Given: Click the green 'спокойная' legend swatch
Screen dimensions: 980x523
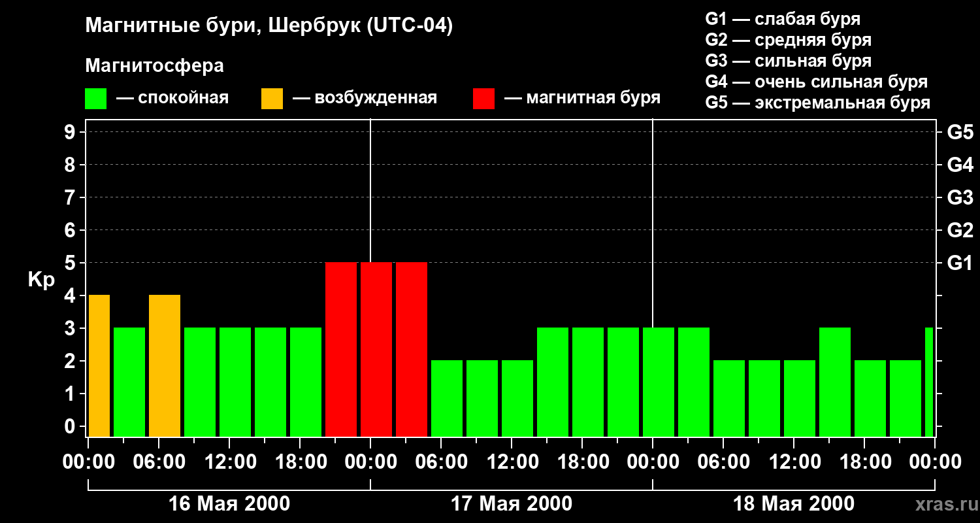Looking at the screenshot, I should point(96,99).
